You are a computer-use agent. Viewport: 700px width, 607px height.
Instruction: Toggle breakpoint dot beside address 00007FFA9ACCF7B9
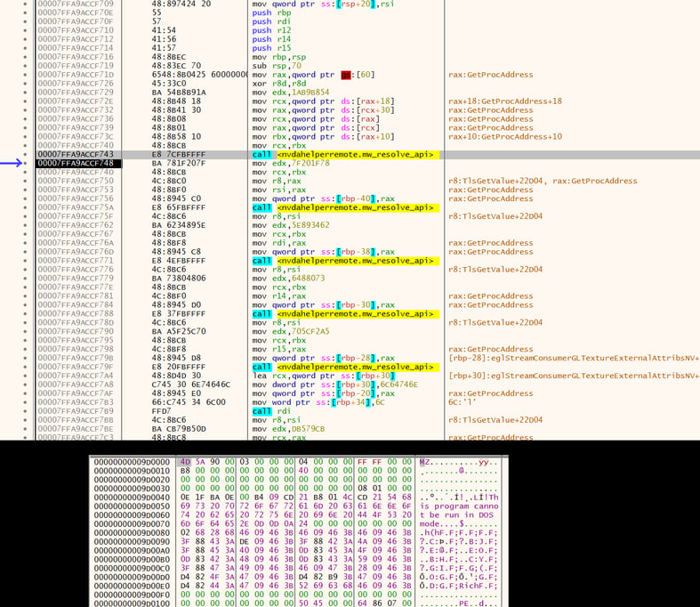tap(25, 411)
